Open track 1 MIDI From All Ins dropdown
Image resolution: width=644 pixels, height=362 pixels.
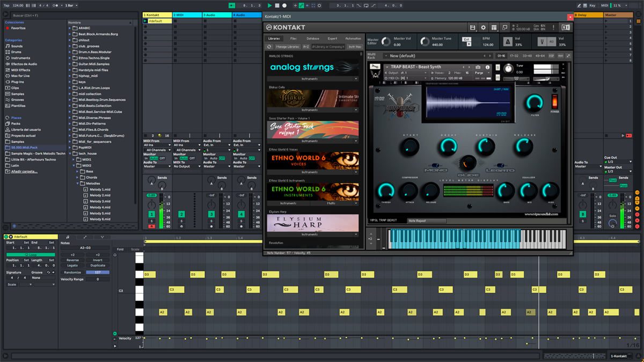(157, 145)
